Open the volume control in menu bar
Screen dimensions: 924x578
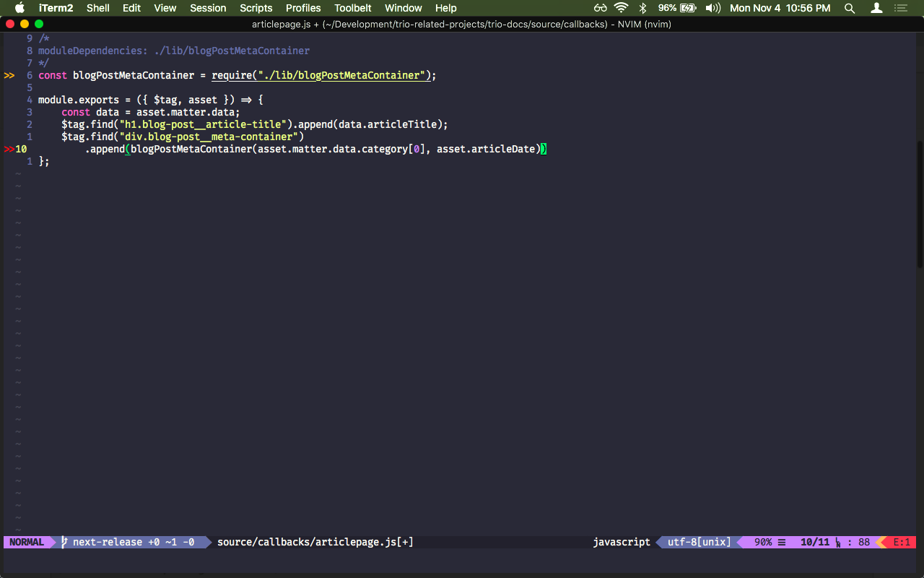tap(712, 8)
